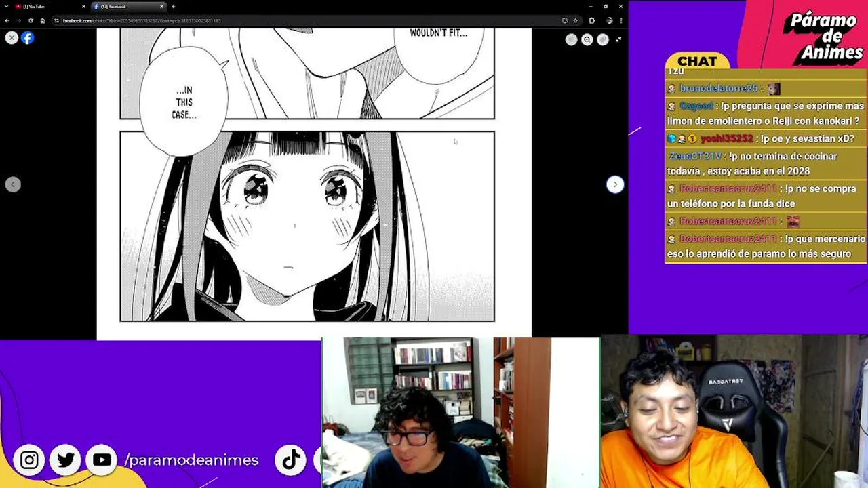Reload the current page
The image size is (868, 488).
[x=31, y=20]
